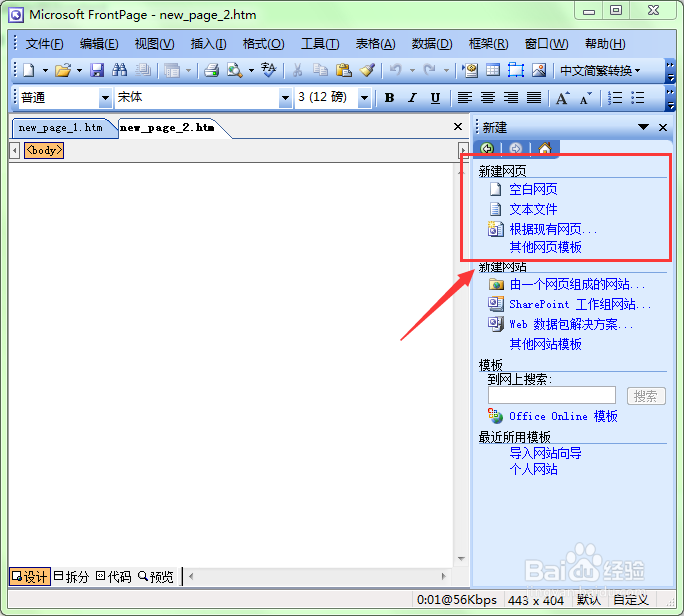Open the 宋体 font dropdown
The width and height of the screenshot is (684, 616).
285,98
